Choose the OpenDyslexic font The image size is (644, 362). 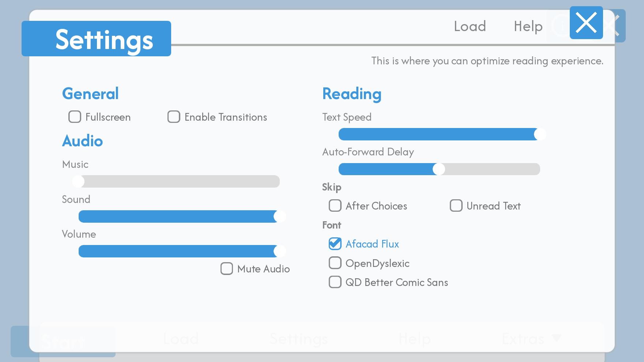pos(335,263)
